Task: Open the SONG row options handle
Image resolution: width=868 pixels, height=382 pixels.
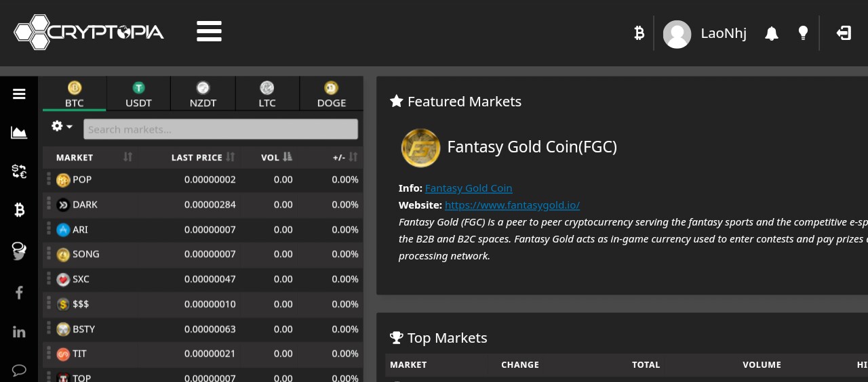Action: (x=49, y=253)
